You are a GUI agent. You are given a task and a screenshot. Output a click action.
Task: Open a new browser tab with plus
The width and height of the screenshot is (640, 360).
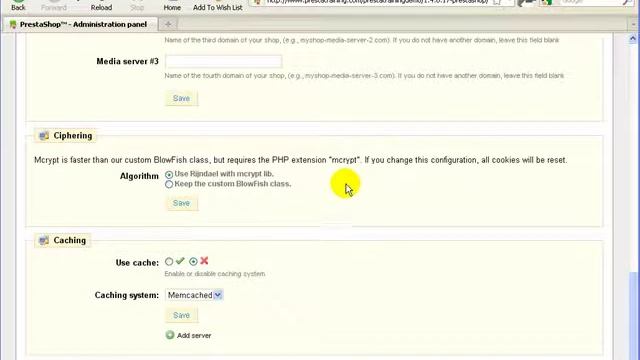(x=168, y=24)
